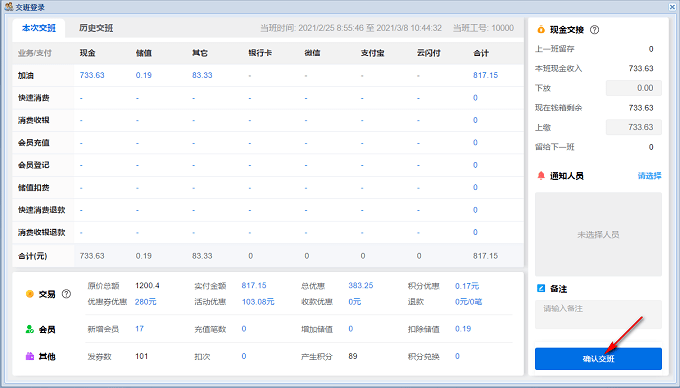Click the 积分优惠 value 0.17元
The height and width of the screenshot is (388, 680).
[x=467, y=286]
